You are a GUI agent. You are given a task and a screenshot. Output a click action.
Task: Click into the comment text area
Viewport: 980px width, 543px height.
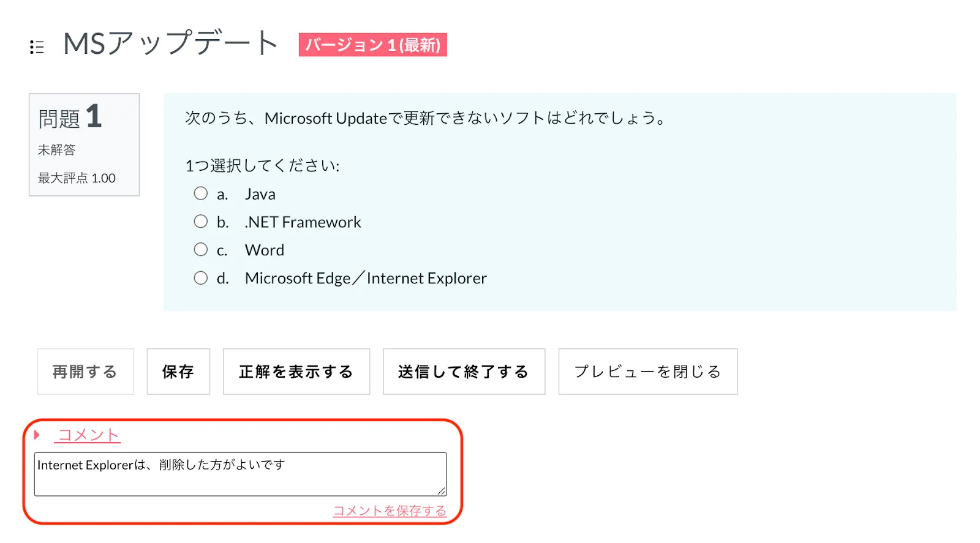[x=240, y=474]
